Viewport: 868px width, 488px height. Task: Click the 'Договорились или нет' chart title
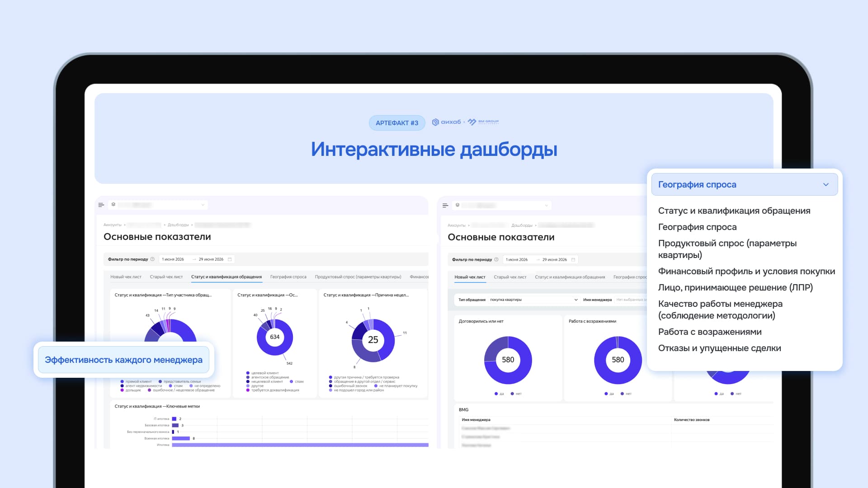point(481,321)
